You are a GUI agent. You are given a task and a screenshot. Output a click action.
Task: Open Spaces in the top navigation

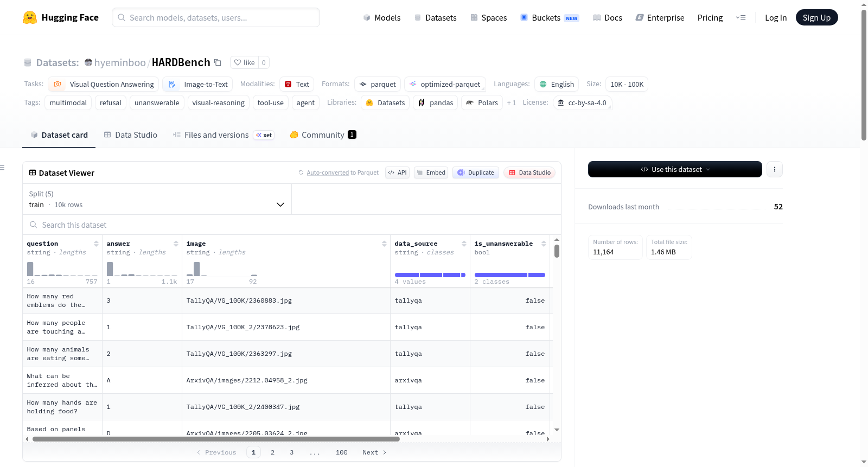coord(488,17)
